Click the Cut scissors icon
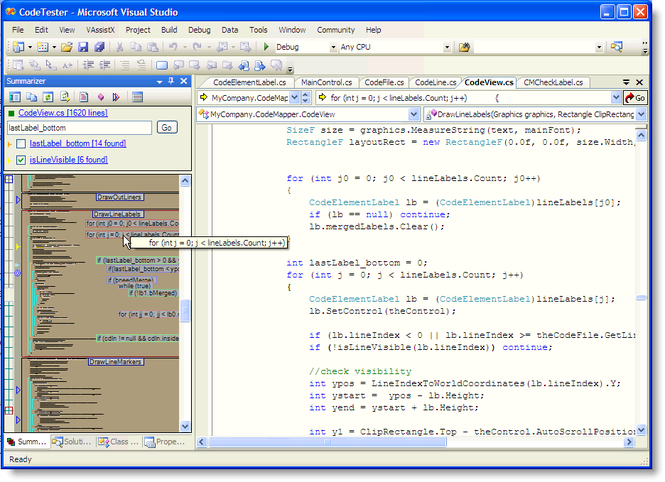Image resolution: width=665 pixels, height=482 pixels. point(120,47)
